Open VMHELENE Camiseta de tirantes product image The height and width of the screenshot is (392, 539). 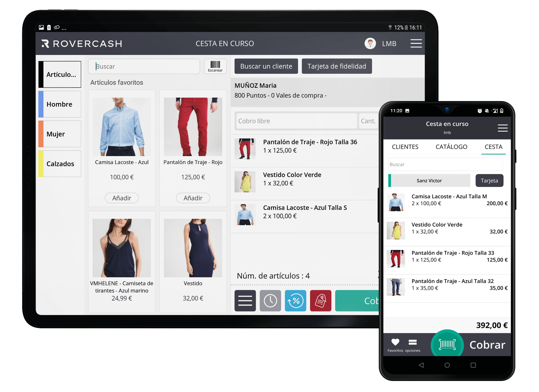[122, 248]
